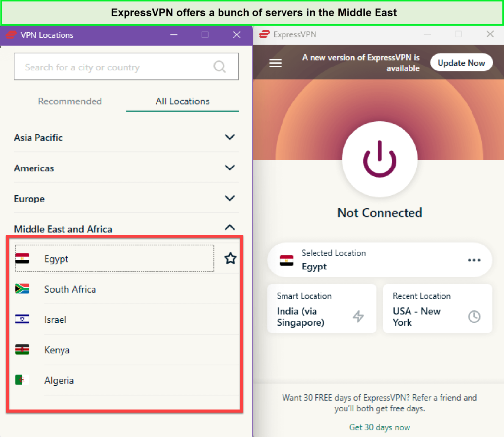Expand the Asia Pacific region
Viewport: 504px width, 437px height.
126,137
